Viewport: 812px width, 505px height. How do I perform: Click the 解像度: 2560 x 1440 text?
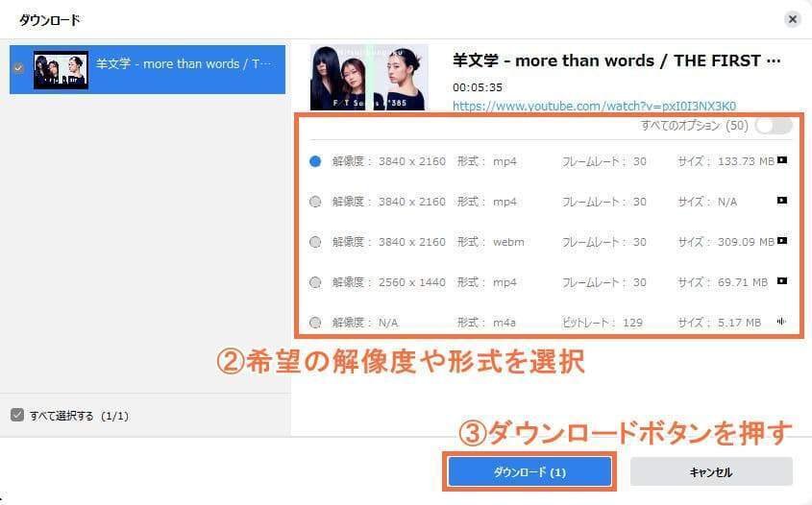click(389, 282)
